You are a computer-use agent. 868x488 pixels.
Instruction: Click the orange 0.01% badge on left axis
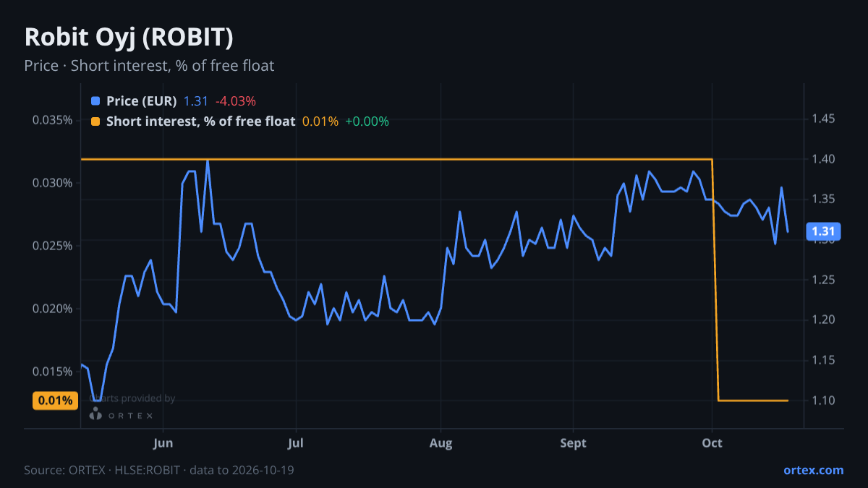tap(56, 401)
